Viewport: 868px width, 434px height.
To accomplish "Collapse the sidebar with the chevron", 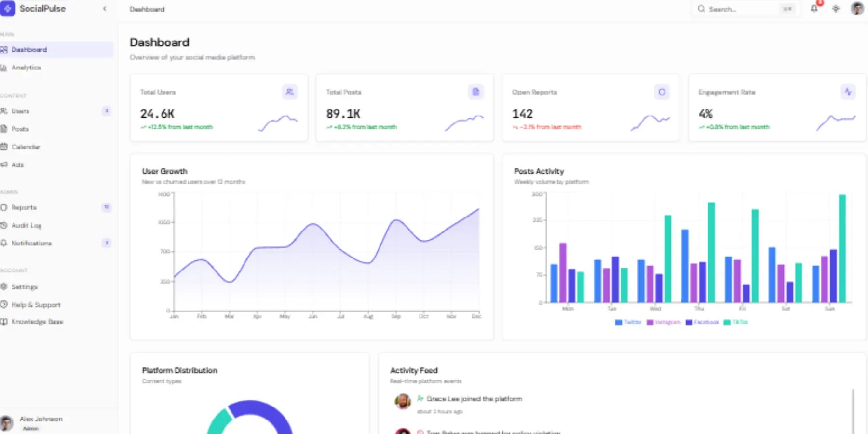I will 105,9.
